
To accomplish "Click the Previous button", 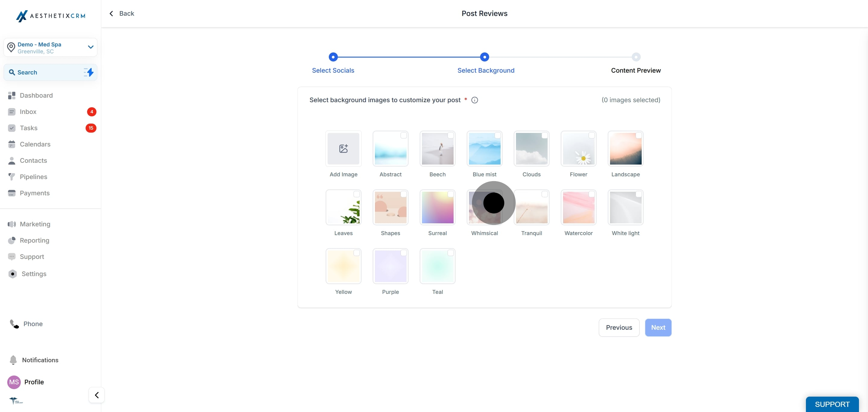I will (x=619, y=327).
